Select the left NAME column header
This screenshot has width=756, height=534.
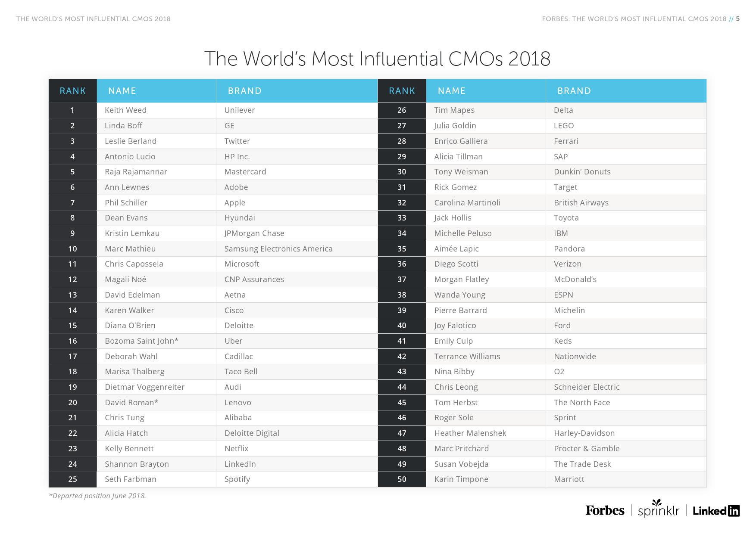pyautogui.click(x=122, y=91)
